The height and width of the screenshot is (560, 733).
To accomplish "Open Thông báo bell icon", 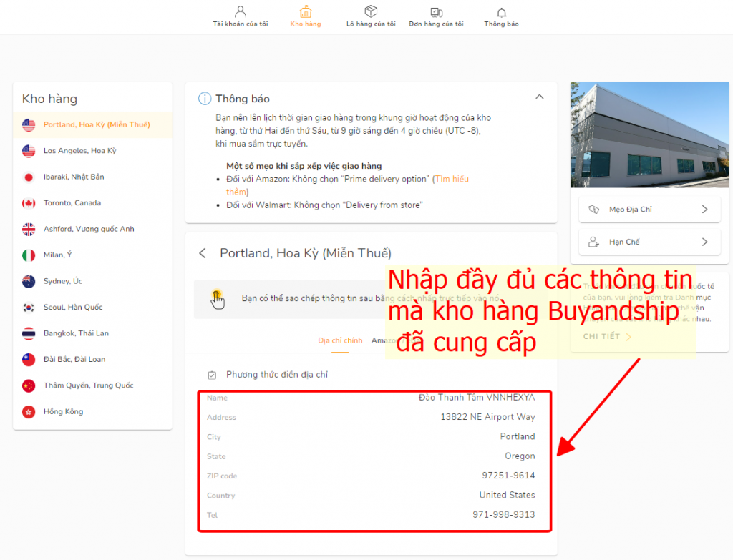I will click(x=501, y=12).
